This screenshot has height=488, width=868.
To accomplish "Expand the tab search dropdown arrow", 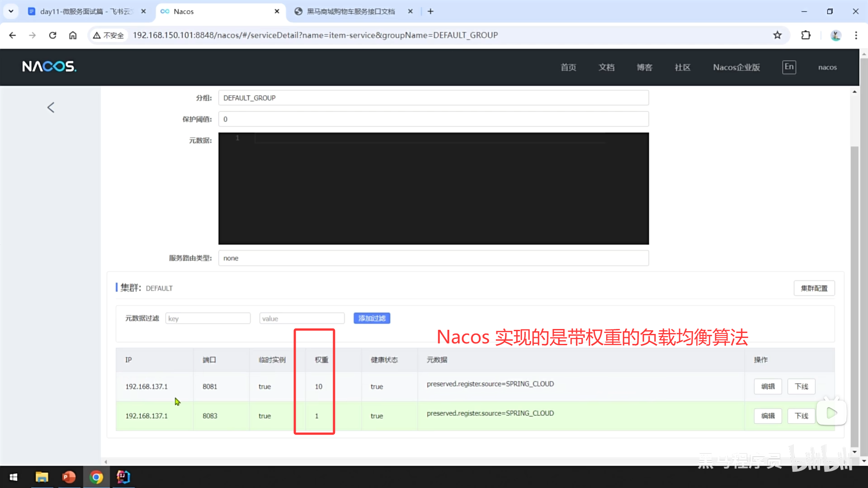I will (11, 11).
